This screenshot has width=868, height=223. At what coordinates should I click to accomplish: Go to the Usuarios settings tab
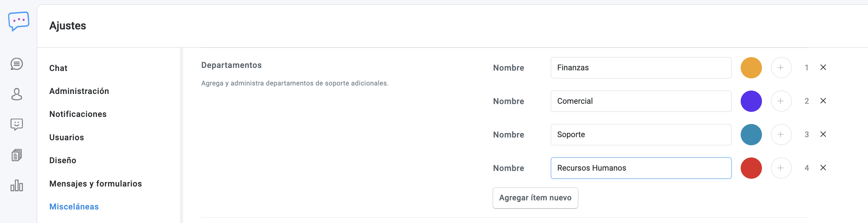pyautogui.click(x=67, y=138)
